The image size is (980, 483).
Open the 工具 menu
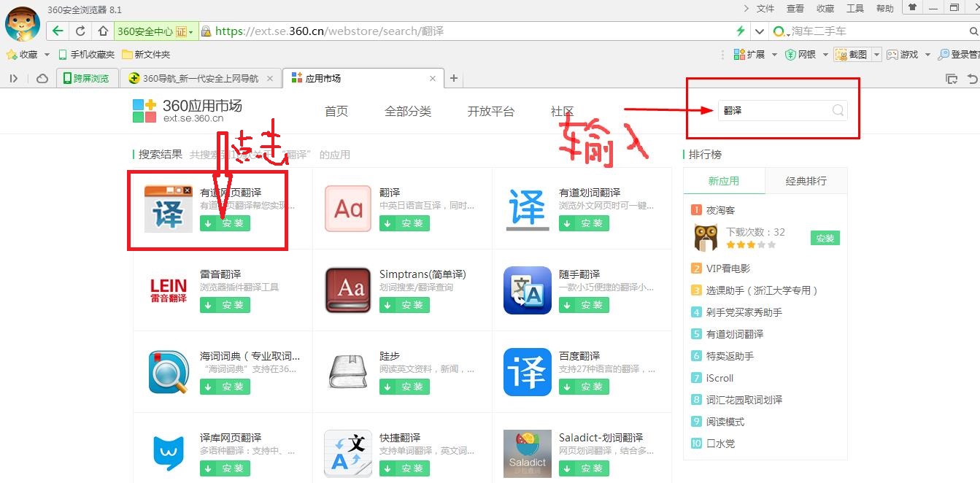click(854, 8)
